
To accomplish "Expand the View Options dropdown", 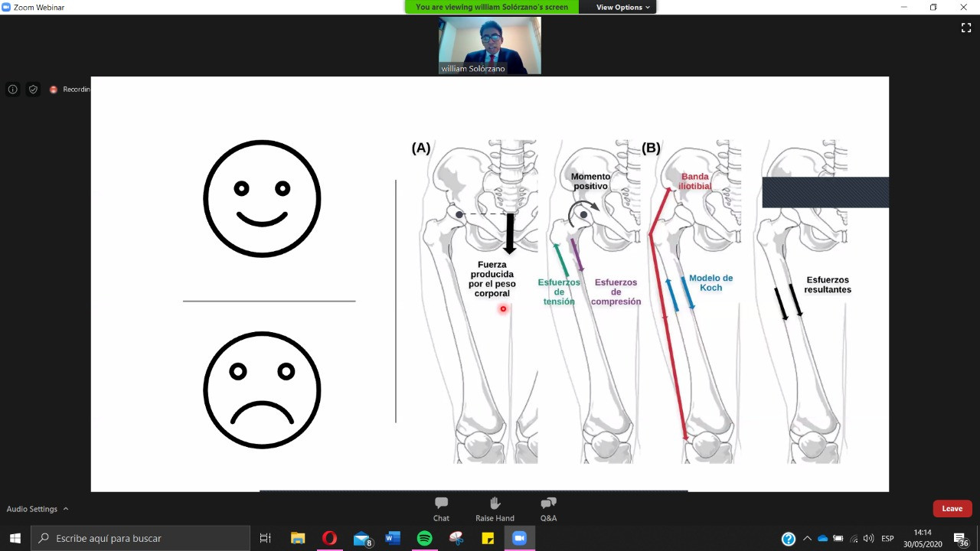I will point(622,7).
